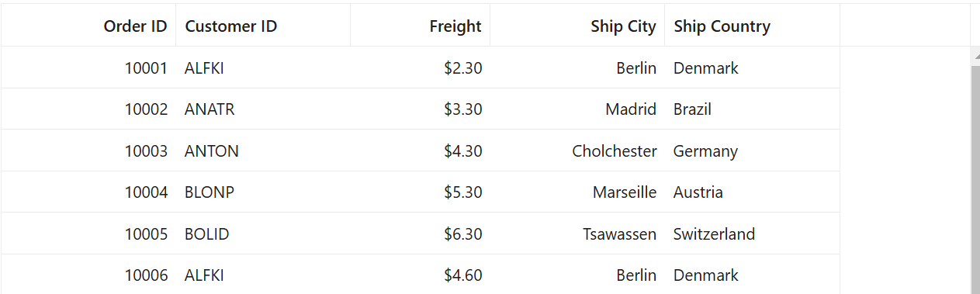Click the vertical scrollbar up arrow
The width and height of the screenshot is (980, 294).
click(975, 55)
